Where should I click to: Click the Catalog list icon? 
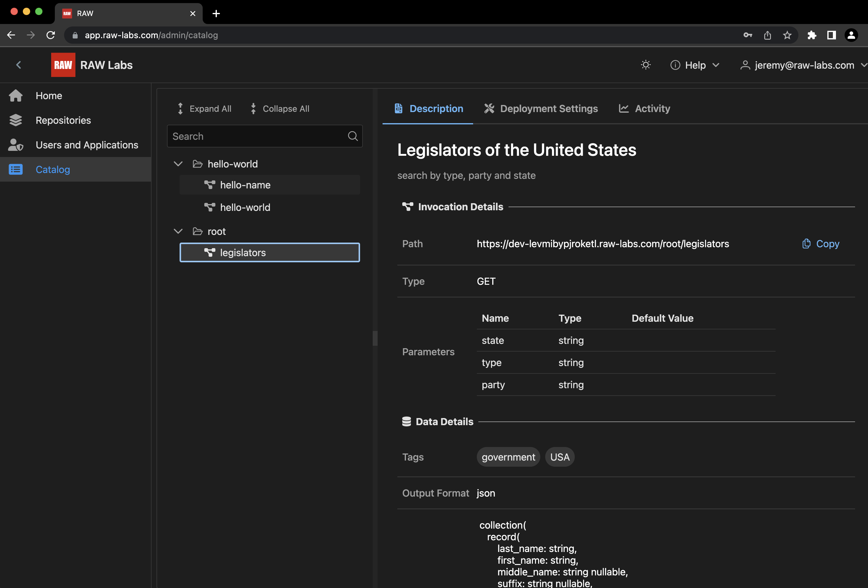(x=16, y=170)
